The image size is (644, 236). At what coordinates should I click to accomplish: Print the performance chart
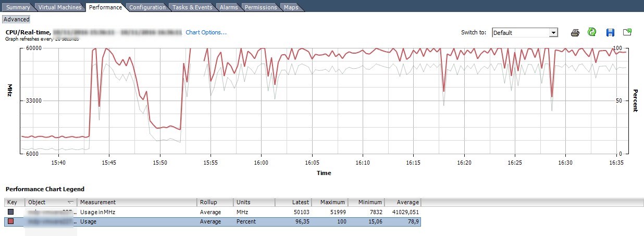[x=575, y=32]
